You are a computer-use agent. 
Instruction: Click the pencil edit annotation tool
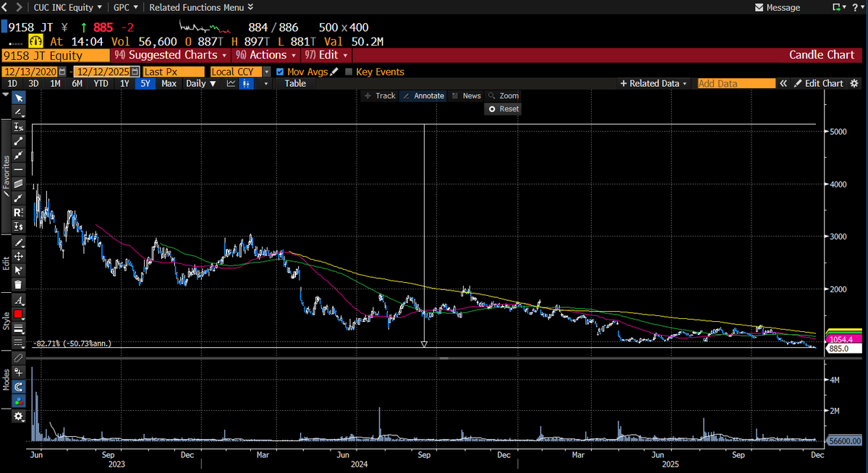click(18, 242)
